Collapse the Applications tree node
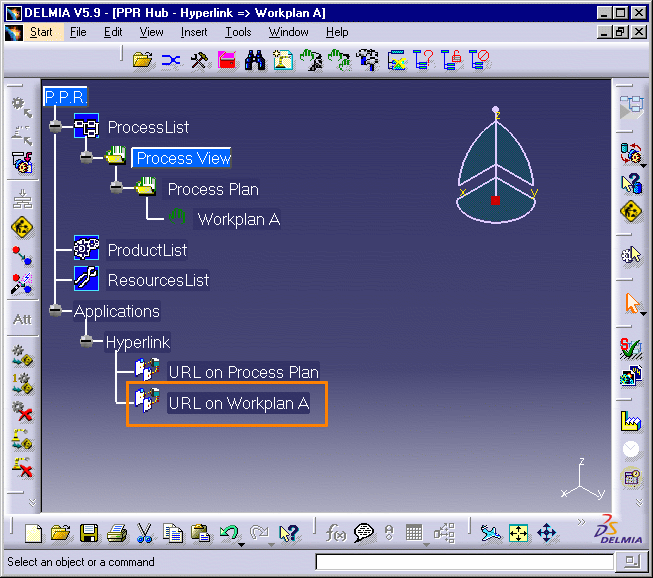 tap(55, 311)
